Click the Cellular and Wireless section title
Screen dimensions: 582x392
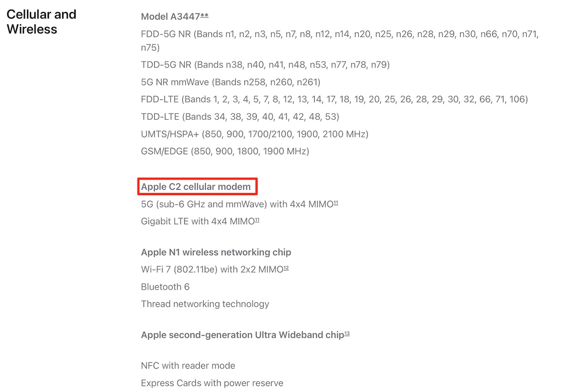point(42,22)
